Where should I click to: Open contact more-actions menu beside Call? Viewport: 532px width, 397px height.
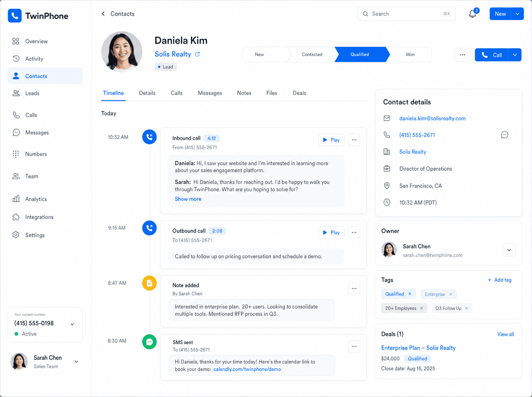click(x=462, y=55)
